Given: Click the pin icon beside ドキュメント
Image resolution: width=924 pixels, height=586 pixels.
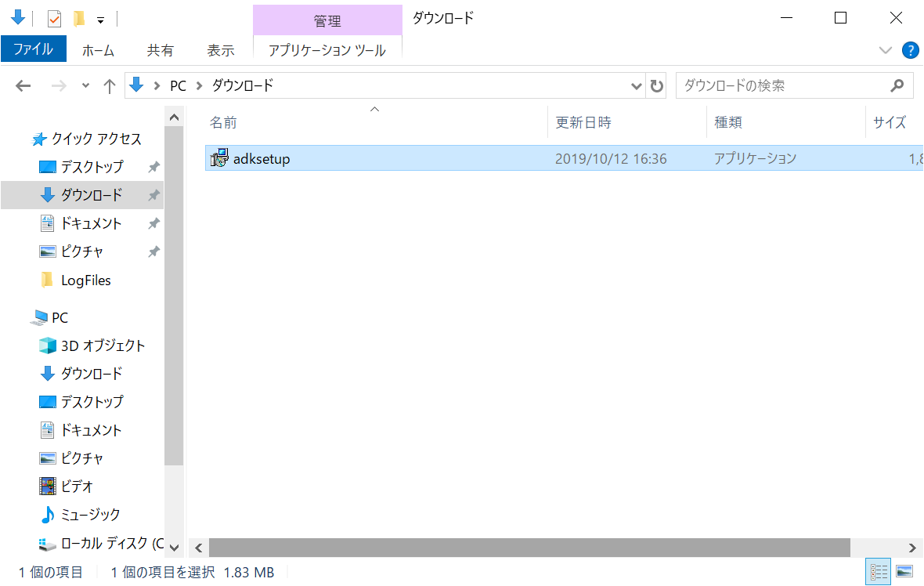Looking at the screenshot, I should [153, 223].
